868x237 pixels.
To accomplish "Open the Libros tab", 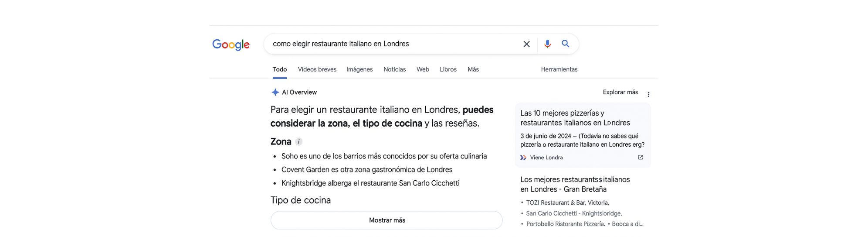I will point(448,69).
